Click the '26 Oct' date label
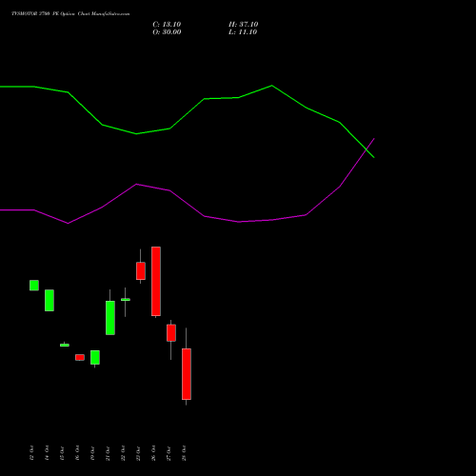476x476 pixels. point(153,453)
